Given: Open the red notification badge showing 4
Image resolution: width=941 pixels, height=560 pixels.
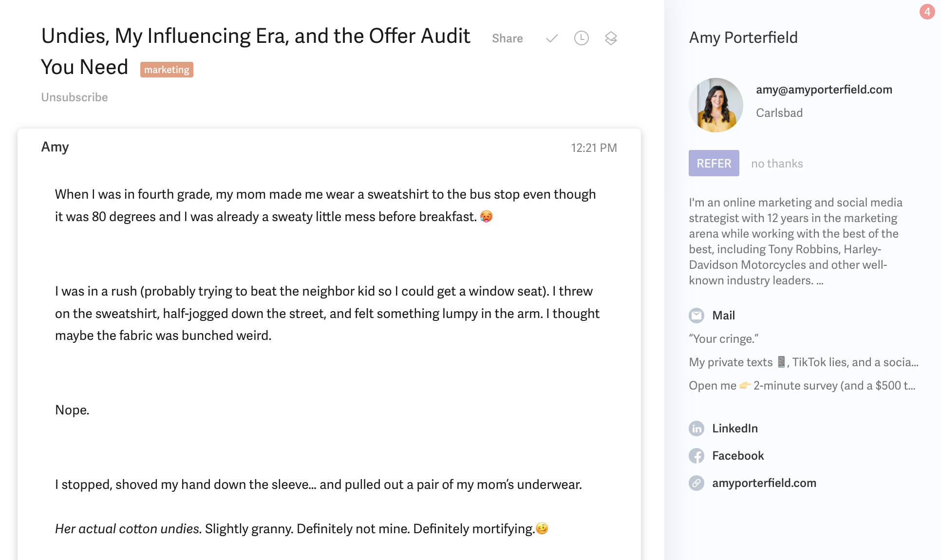Looking at the screenshot, I should pyautogui.click(x=927, y=12).
